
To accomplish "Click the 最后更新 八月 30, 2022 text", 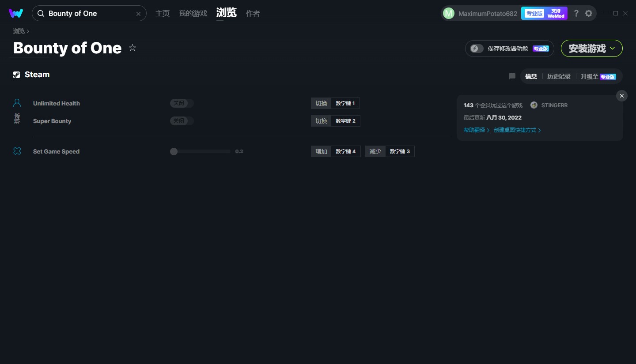I will click(x=492, y=118).
